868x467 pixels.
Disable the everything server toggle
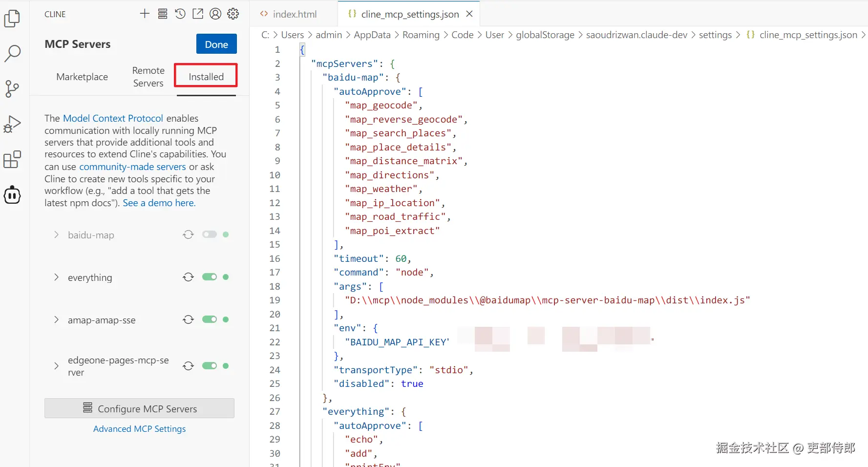tap(210, 277)
